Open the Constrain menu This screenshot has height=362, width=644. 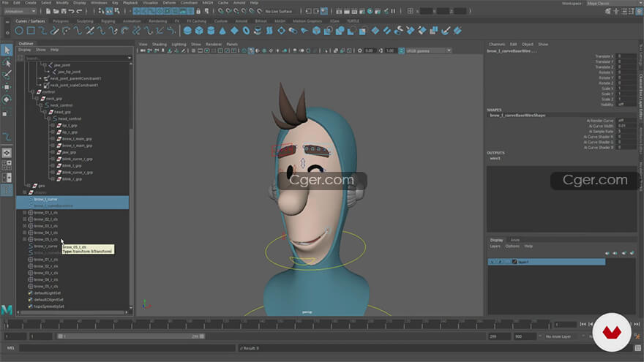189,2
